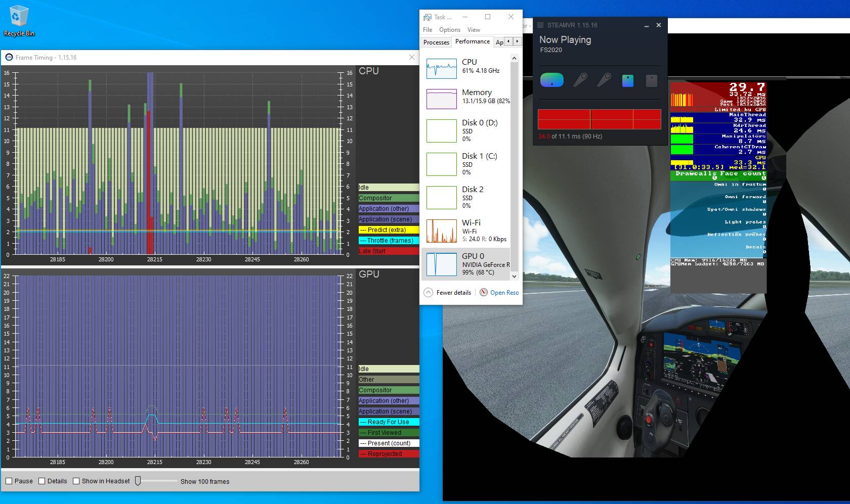Click the Open Resource Monitor icon

(484, 292)
